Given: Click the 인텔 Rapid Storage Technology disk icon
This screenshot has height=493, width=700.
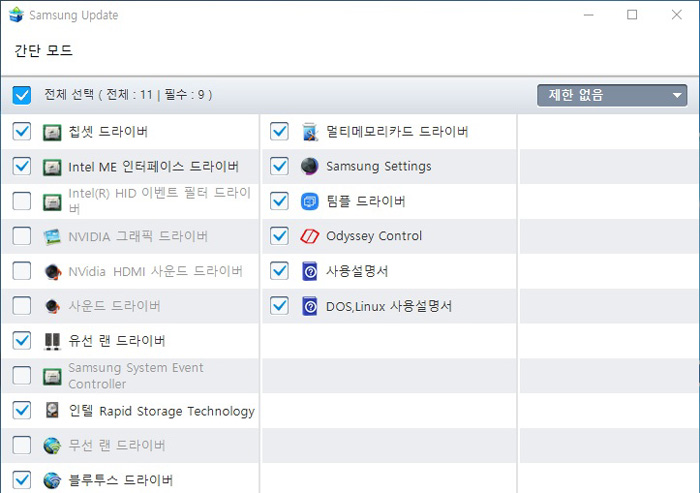Looking at the screenshot, I should (x=52, y=411).
